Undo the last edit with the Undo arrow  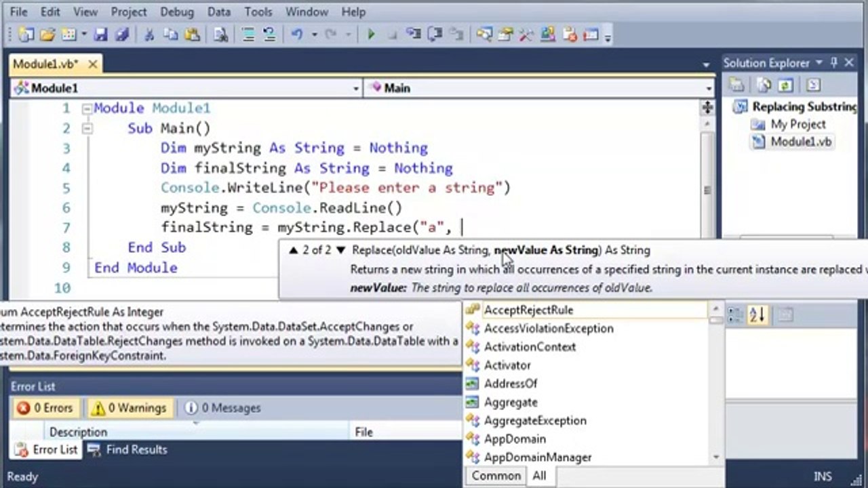[297, 35]
